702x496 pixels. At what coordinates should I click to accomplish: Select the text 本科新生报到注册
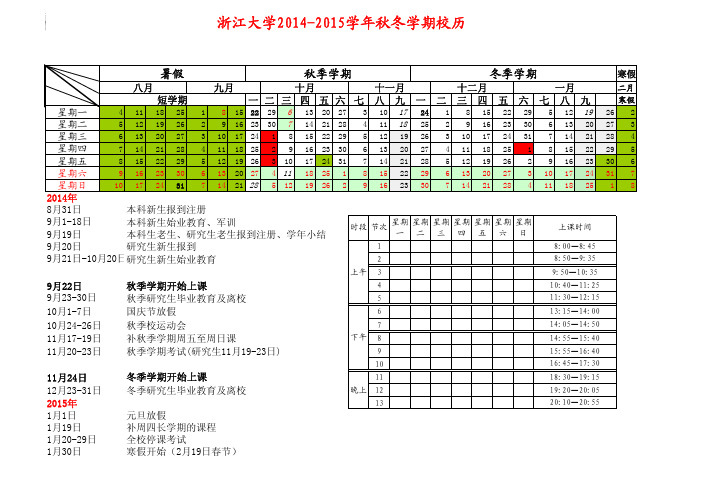[x=166, y=210]
